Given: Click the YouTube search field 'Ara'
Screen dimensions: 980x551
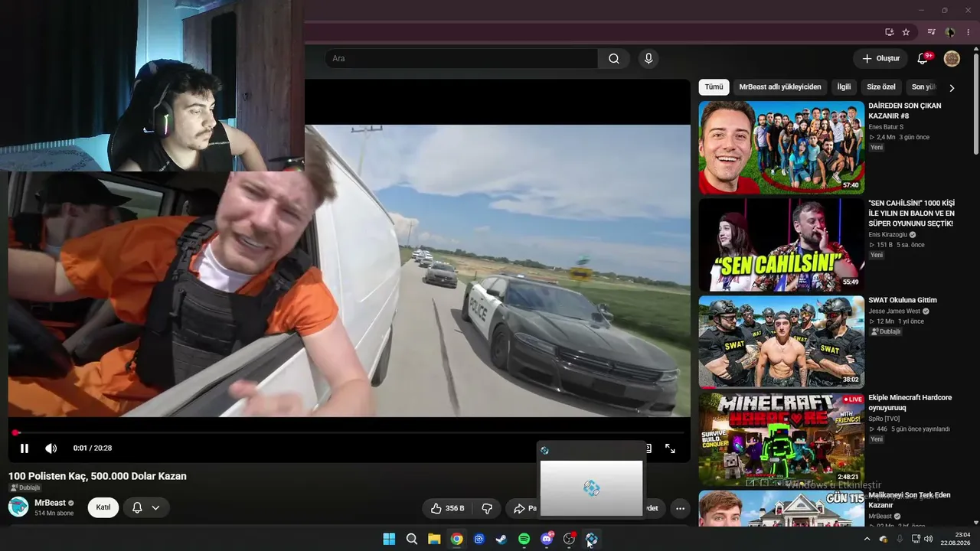Looking at the screenshot, I should [461, 59].
